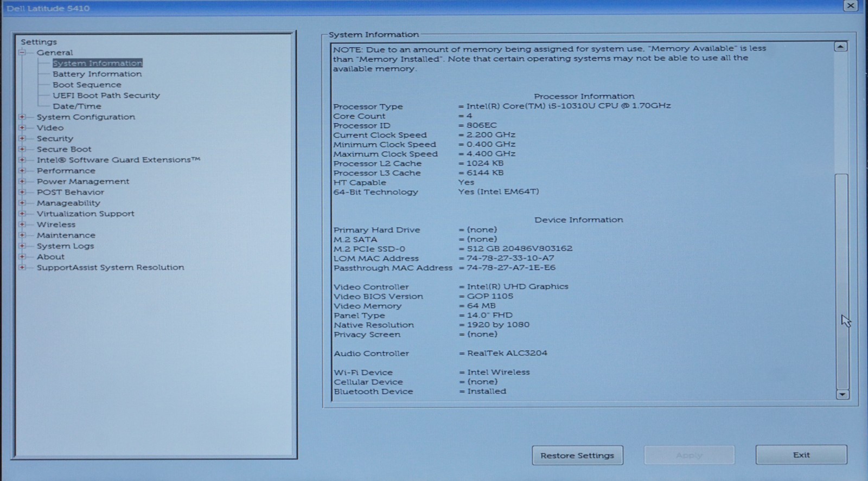Expand the System Configuration node

(22, 117)
